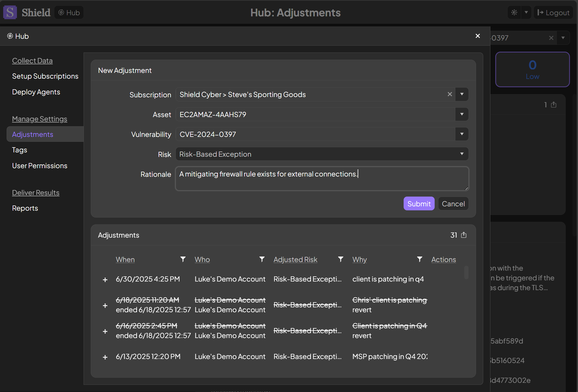The width and height of the screenshot is (578, 392).
Task: Clear the Subscription field selection
Action: pos(450,94)
